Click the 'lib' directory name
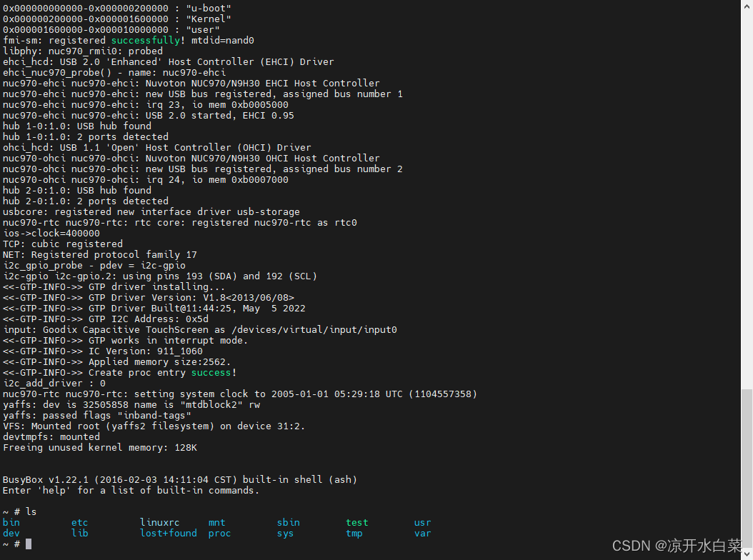This screenshot has width=753, height=560. pos(80,533)
